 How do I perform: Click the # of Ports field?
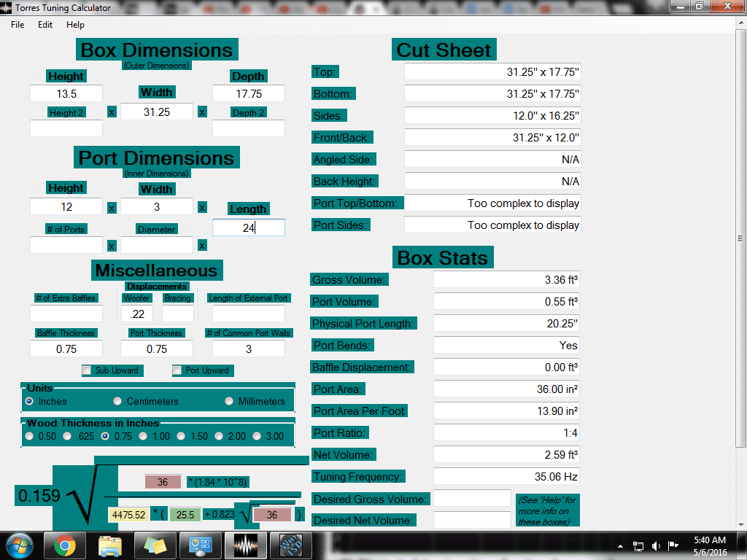coord(66,245)
